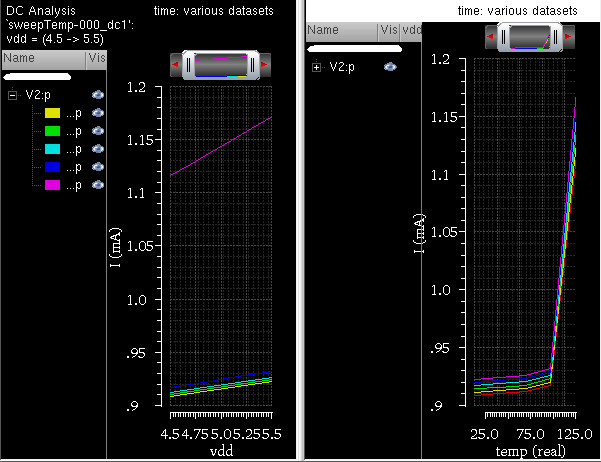Click left red arrow on left graph strip
Image resolution: width=601 pixels, height=462 pixels.
click(176, 65)
